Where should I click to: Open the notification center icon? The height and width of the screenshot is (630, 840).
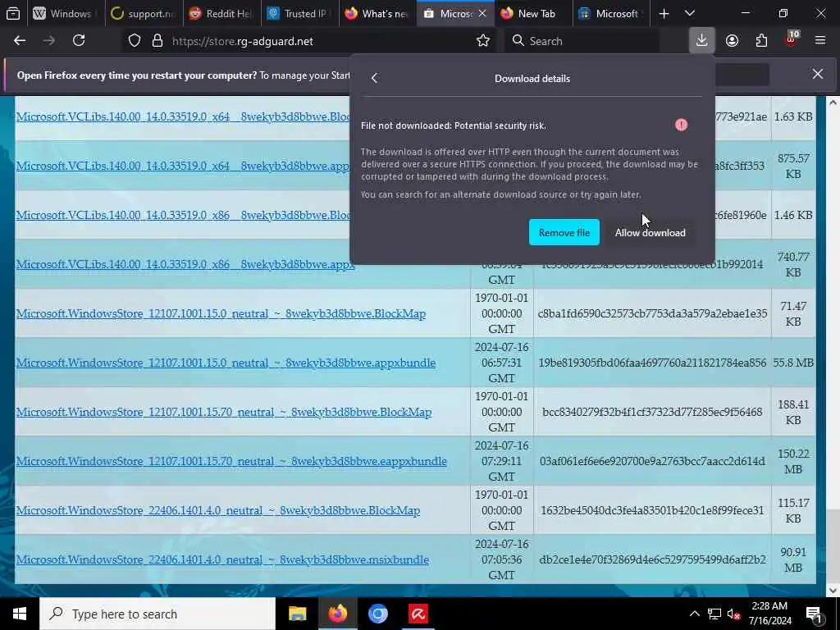point(815,614)
